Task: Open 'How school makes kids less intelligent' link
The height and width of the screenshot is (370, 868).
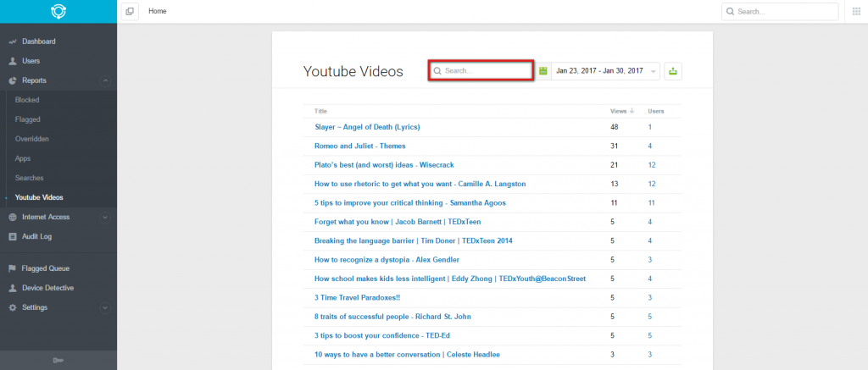Action: (x=450, y=279)
